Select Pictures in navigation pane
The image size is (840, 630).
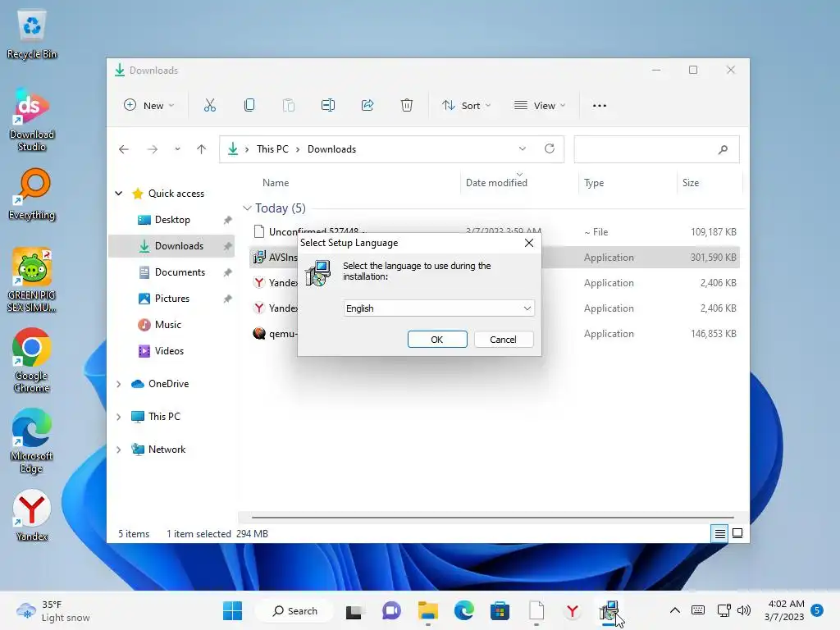click(172, 298)
